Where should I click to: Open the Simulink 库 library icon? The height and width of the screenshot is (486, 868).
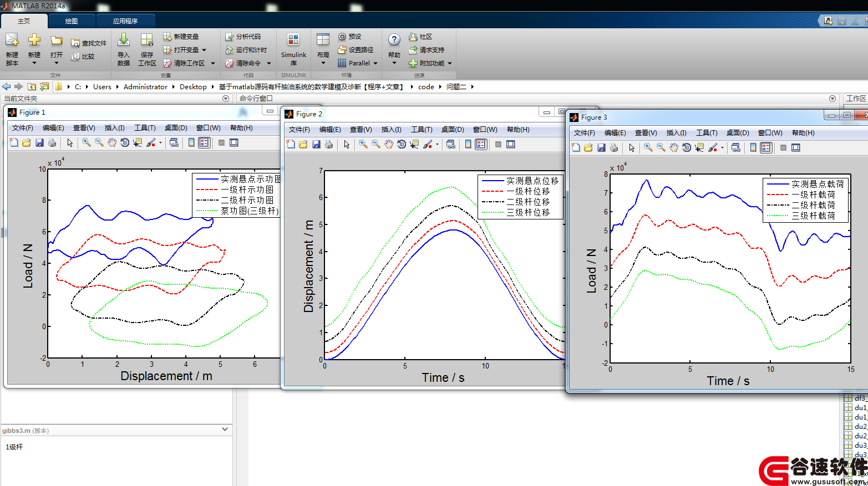coord(293,40)
